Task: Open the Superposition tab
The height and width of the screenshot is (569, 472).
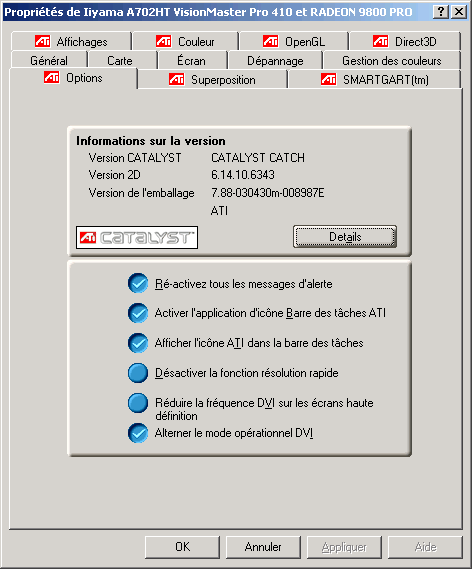Action: [213, 79]
